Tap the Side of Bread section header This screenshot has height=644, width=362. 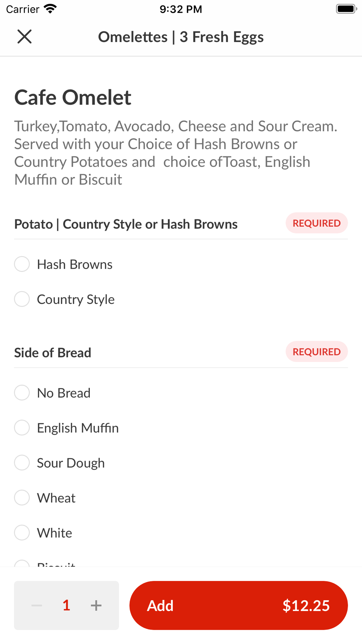(x=53, y=353)
